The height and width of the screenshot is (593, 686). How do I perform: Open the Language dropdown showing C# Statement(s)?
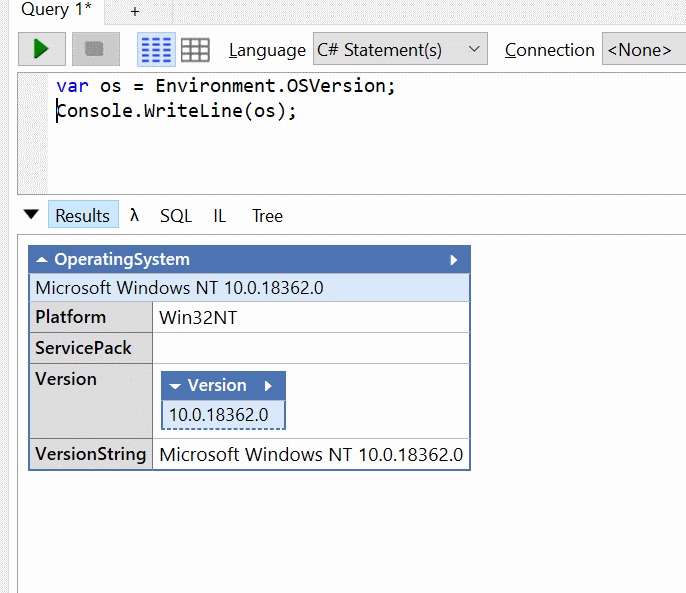point(399,49)
